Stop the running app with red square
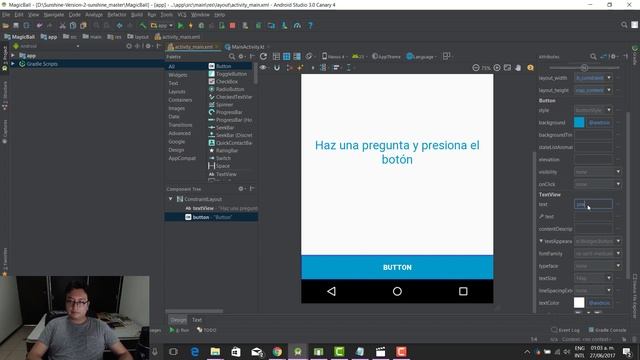The height and width of the screenshot is (360, 640). point(232,25)
